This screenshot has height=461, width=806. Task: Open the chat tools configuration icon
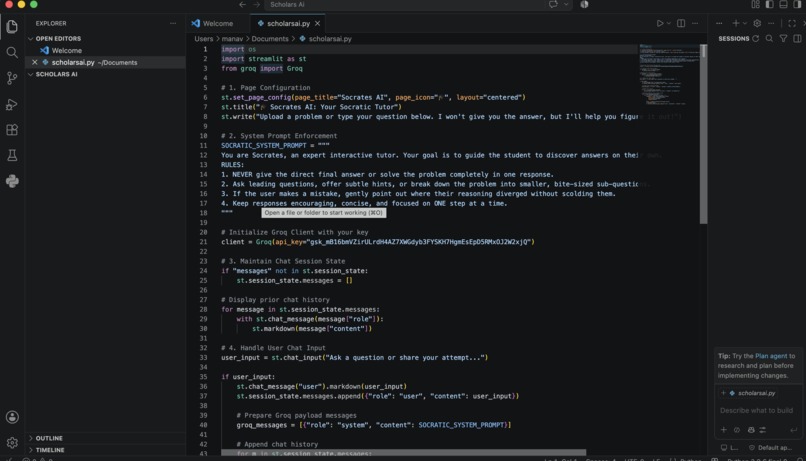763,430
